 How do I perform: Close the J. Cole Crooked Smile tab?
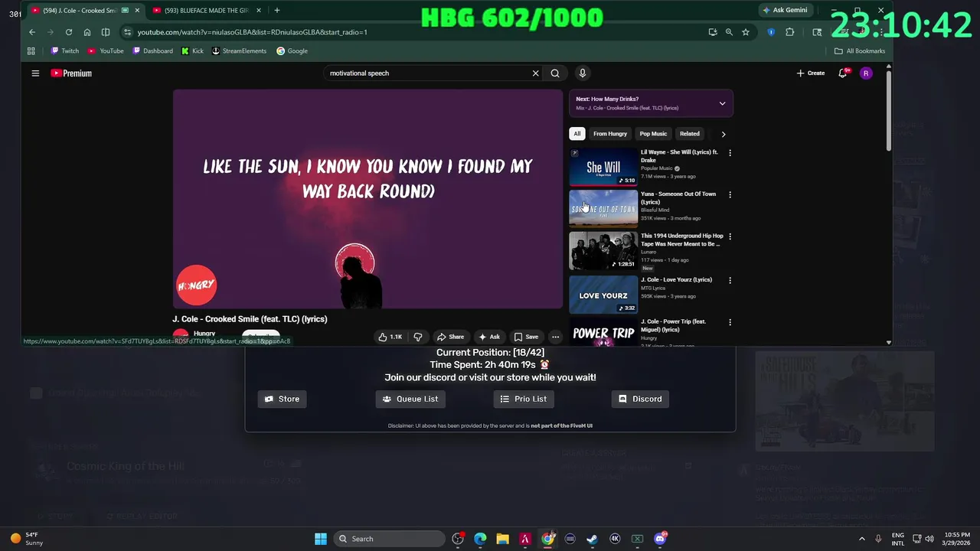point(136,11)
